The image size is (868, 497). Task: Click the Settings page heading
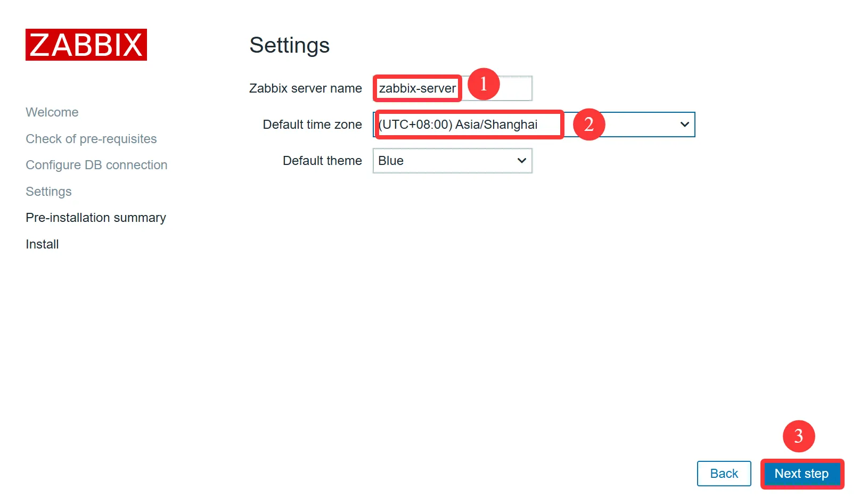tap(289, 45)
